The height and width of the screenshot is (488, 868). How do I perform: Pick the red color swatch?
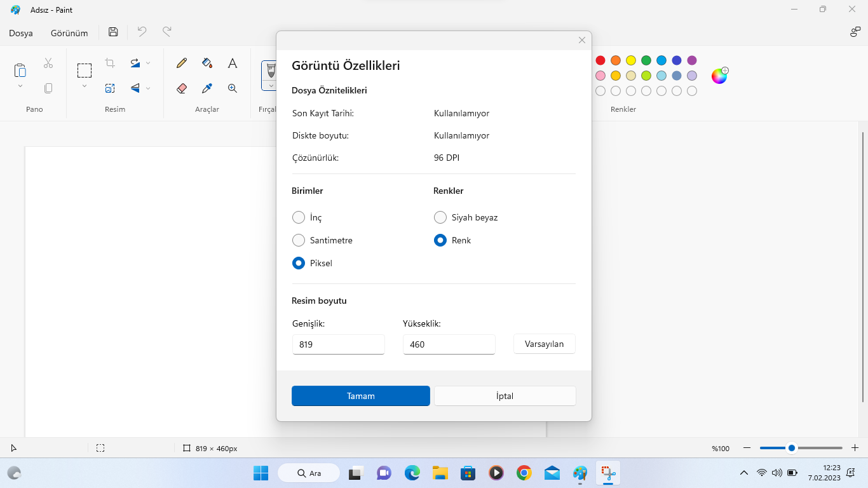pos(600,60)
